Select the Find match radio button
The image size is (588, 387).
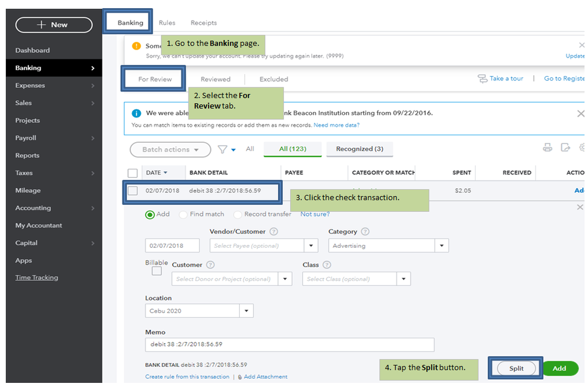tap(183, 215)
